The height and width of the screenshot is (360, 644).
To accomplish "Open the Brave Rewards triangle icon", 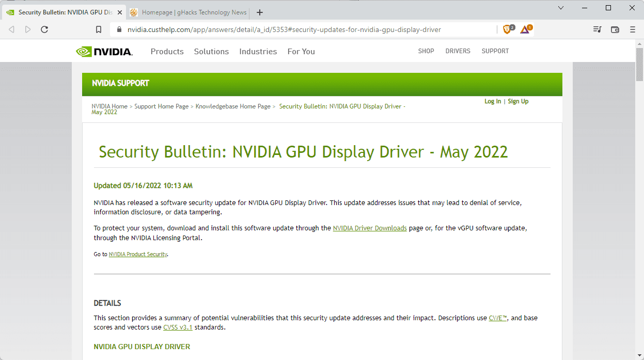I will click(x=525, y=29).
